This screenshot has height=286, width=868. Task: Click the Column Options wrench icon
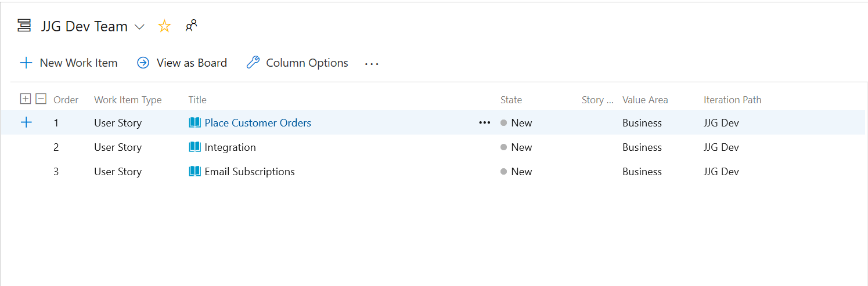point(253,63)
